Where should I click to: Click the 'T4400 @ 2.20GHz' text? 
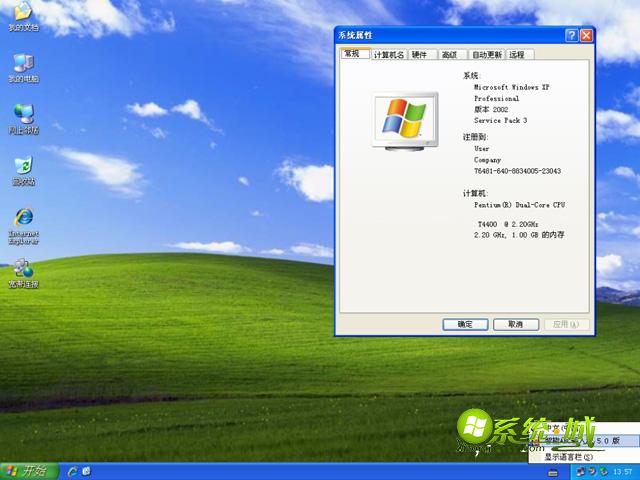[x=508, y=224]
